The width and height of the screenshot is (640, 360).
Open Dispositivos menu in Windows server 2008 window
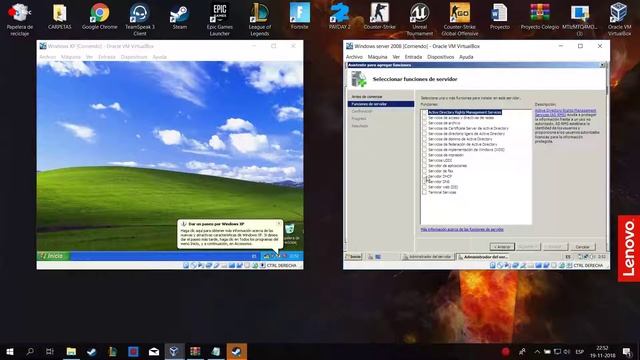440,57
